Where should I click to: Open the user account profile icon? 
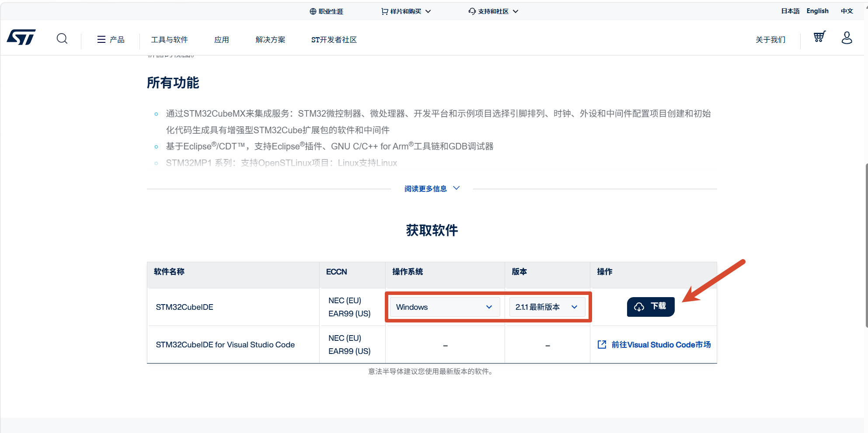pyautogui.click(x=847, y=38)
